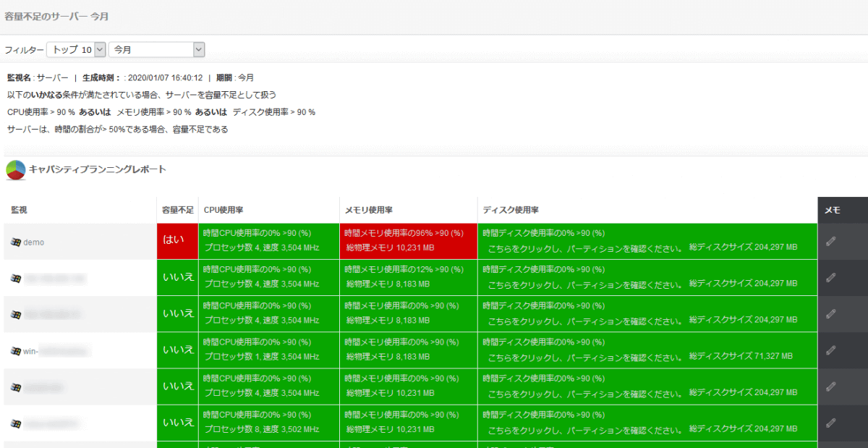Image resolution: width=868 pixels, height=448 pixels.
Task: Sort by the メモリ使用率 column header
Action: (369, 210)
